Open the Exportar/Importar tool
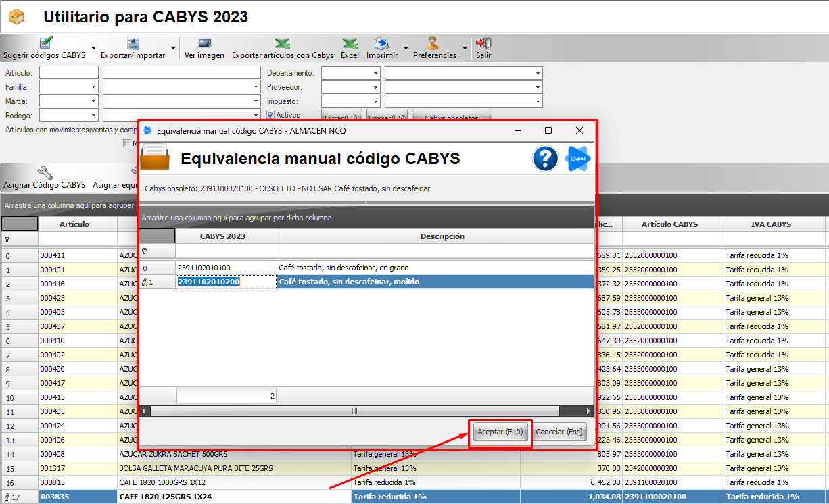 pyautogui.click(x=133, y=44)
